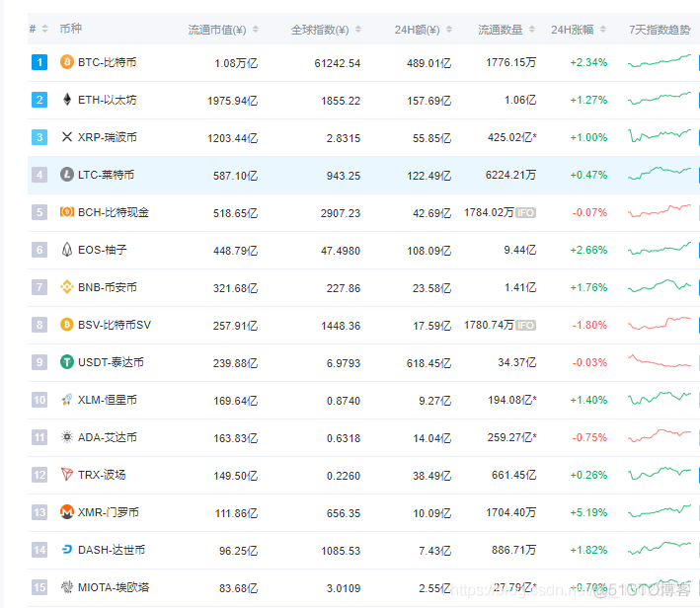This screenshot has height=608, width=700.
Task: Click ETH price 1855.22
Action: [341, 101]
